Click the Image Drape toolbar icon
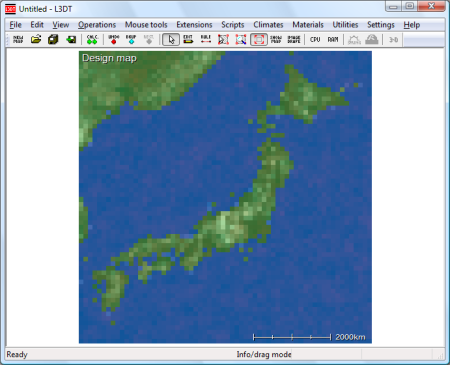 pyautogui.click(x=294, y=39)
